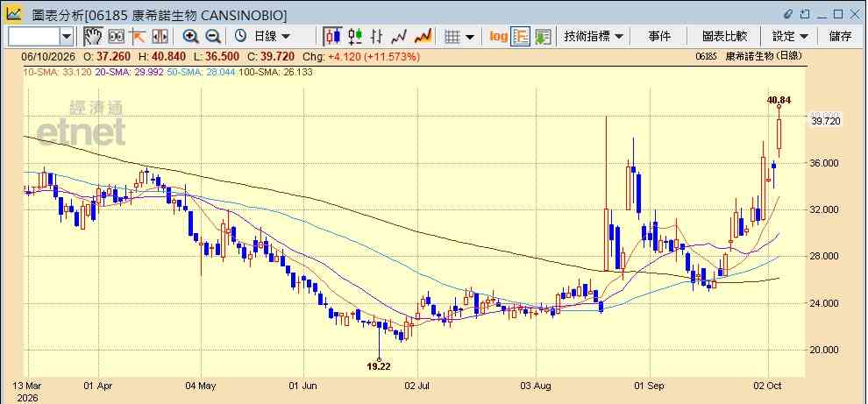
Task: Open the 日線 period dropdown
Action: coord(272,37)
